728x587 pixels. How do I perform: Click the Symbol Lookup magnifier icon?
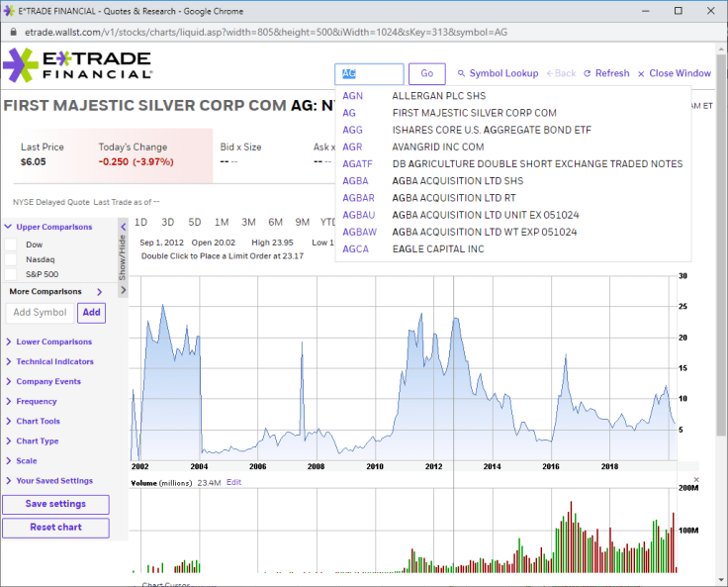point(461,74)
